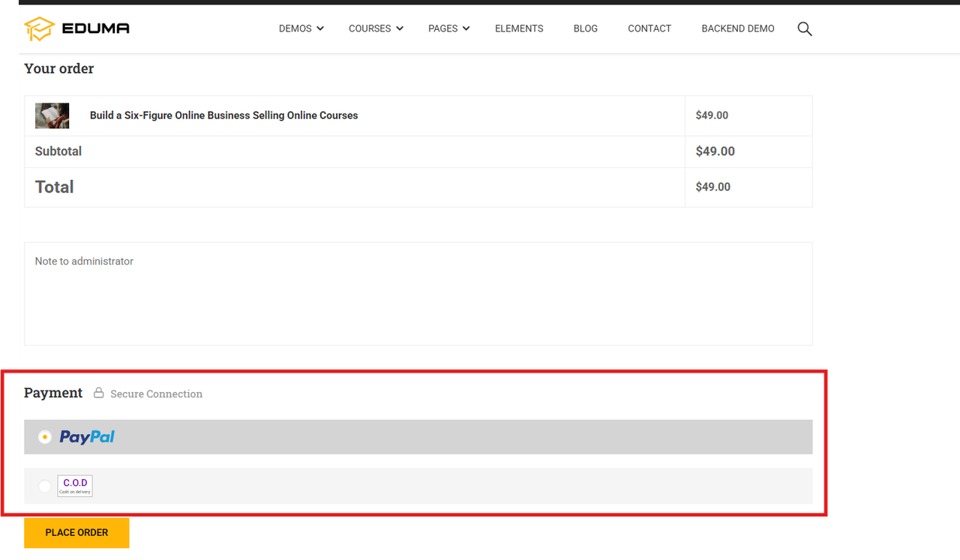Open the BACKEND DEMO link
This screenshot has height=560, width=960.
click(738, 28)
